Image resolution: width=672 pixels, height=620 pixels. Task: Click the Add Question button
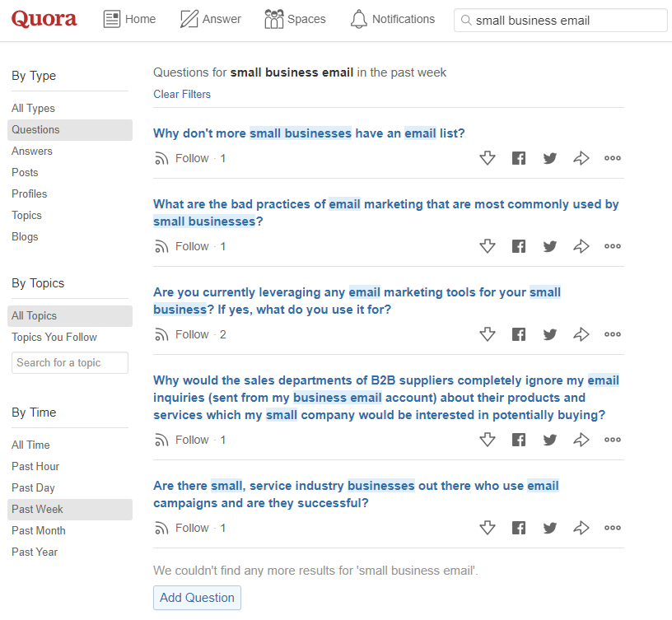click(197, 598)
